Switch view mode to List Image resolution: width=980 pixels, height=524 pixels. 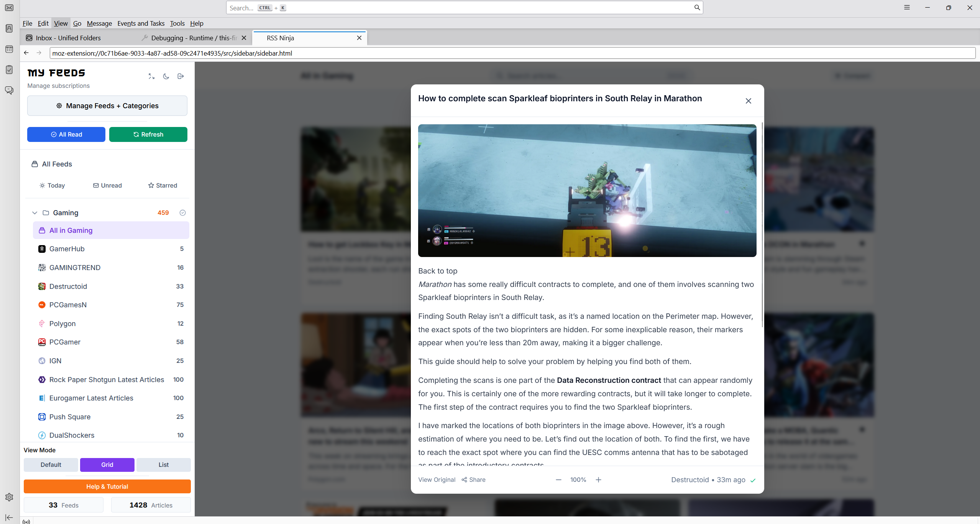pos(163,465)
